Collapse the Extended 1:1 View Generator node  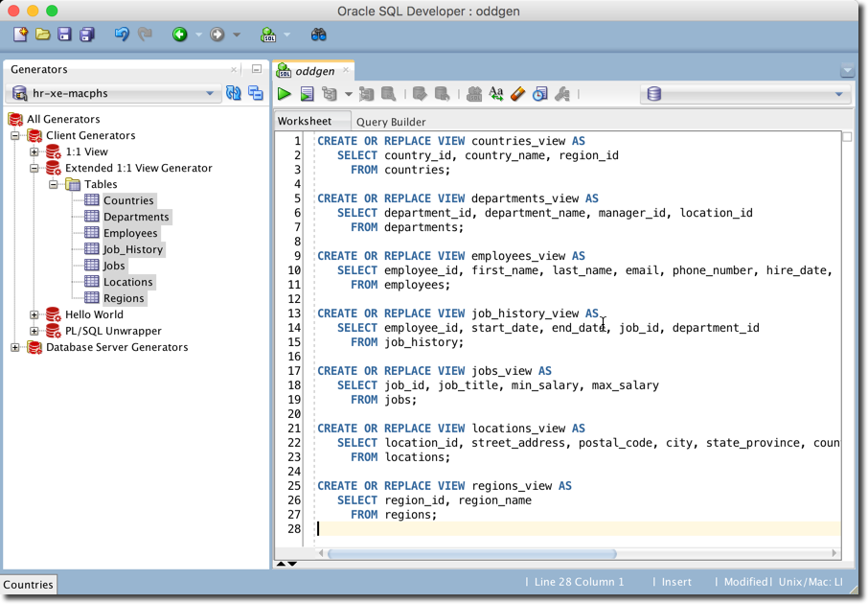[x=34, y=168]
